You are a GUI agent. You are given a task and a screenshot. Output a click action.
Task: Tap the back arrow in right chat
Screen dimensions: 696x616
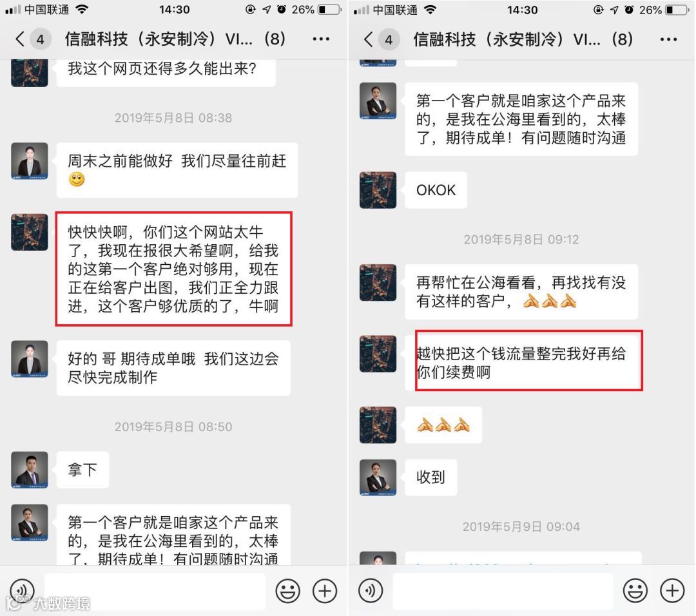click(x=368, y=39)
